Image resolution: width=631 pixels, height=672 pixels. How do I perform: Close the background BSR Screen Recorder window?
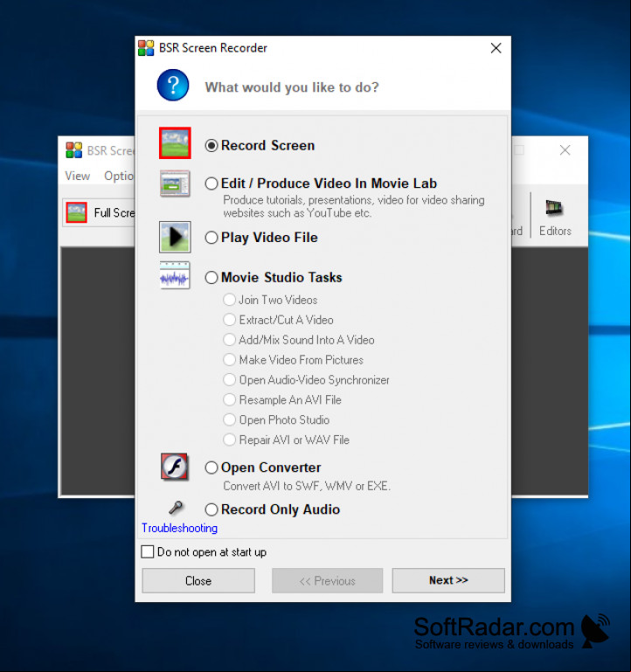(x=565, y=150)
